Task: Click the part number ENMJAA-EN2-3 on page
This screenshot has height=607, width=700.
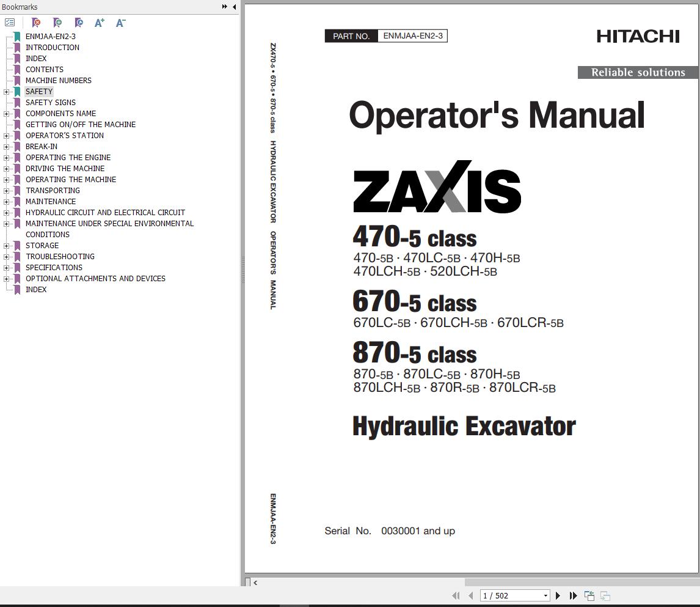Action: pos(412,35)
